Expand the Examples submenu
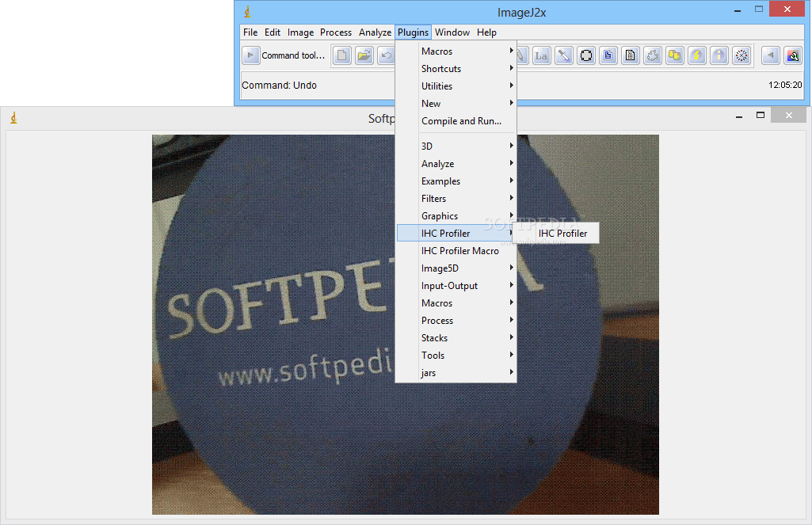The height and width of the screenshot is (525, 812). (x=456, y=181)
